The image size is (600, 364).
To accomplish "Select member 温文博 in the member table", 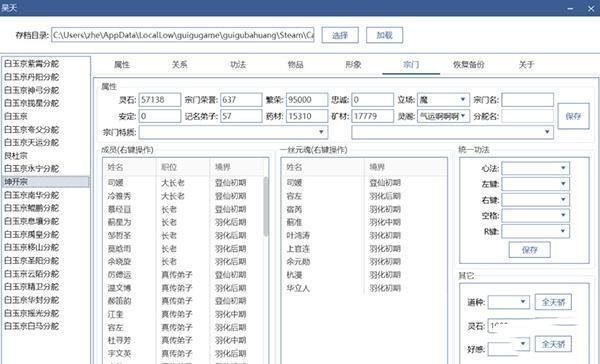I will (183, 288).
